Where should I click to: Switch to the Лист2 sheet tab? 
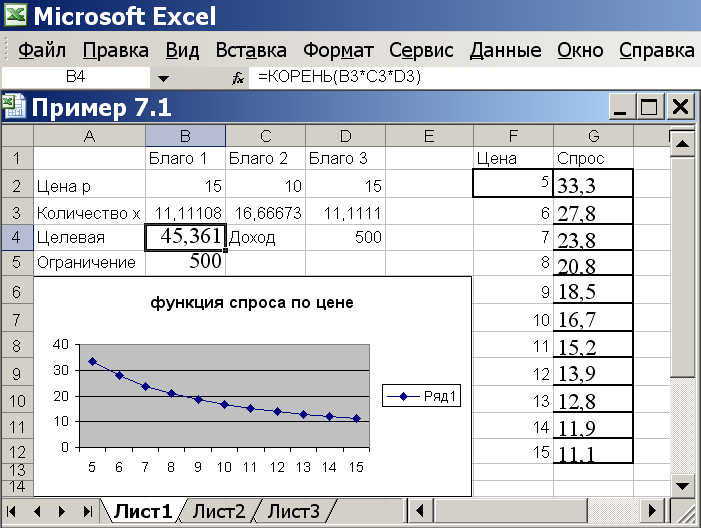219,511
